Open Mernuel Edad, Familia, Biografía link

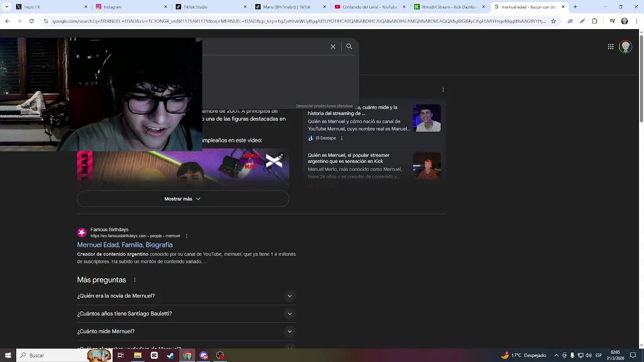click(x=125, y=245)
